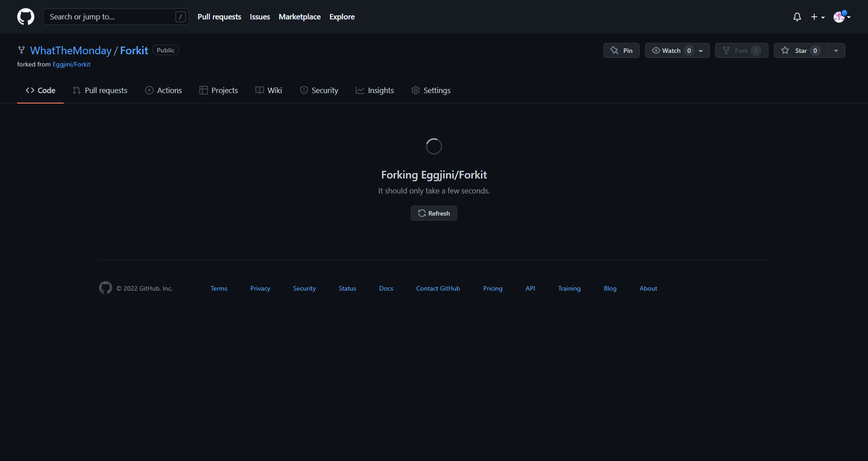The height and width of the screenshot is (461, 868).
Task: Switch to the repository Pull requests tab
Action: click(x=100, y=90)
